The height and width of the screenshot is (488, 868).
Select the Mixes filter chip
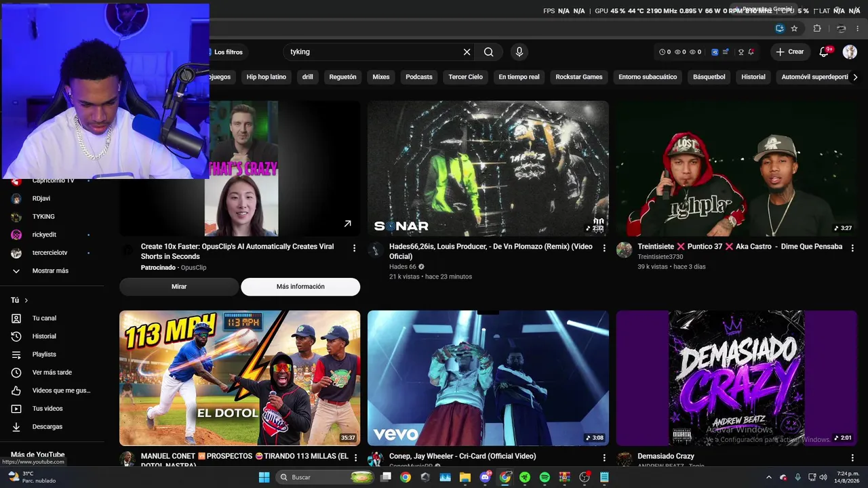point(381,77)
